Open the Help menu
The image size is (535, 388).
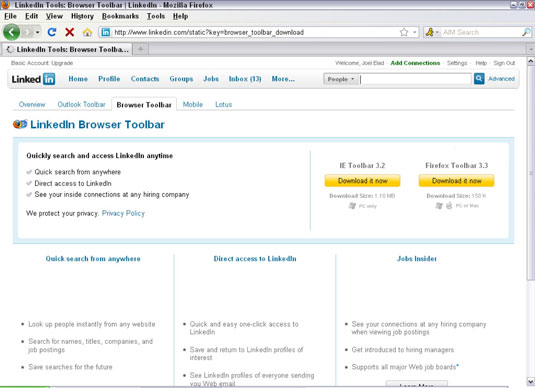point(180,16)
